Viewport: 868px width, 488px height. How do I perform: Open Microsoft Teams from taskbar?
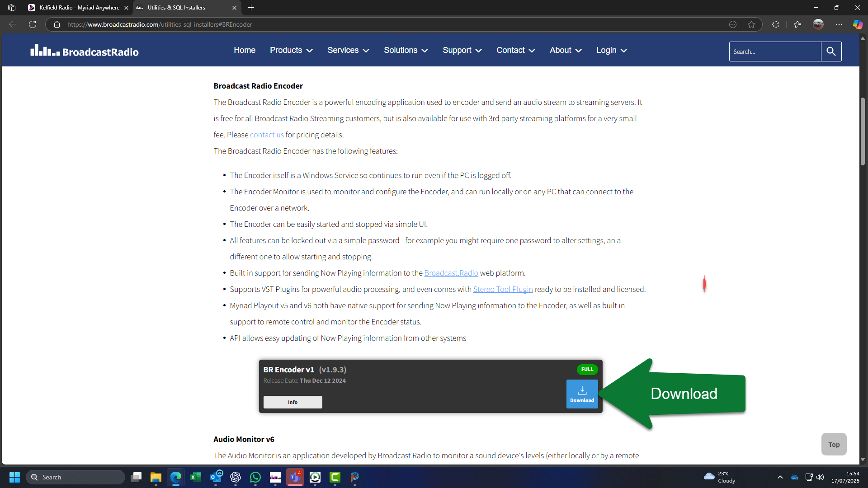(295, 477)
